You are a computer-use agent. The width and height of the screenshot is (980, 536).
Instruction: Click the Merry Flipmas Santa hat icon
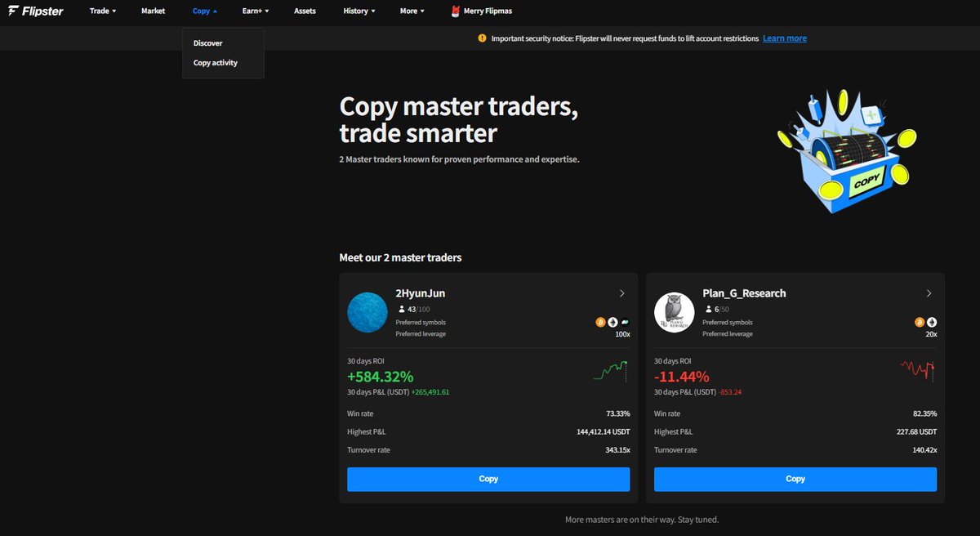454,11
